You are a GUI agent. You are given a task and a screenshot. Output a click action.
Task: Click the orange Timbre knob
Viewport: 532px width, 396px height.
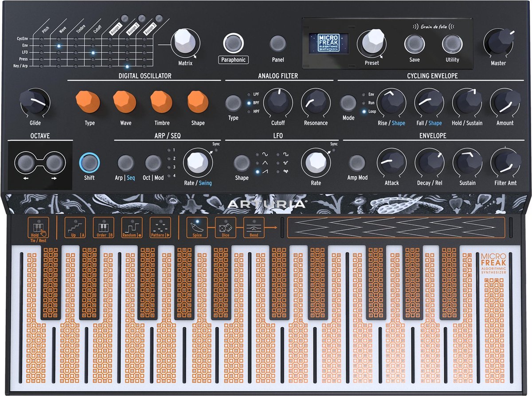point(161,102)
